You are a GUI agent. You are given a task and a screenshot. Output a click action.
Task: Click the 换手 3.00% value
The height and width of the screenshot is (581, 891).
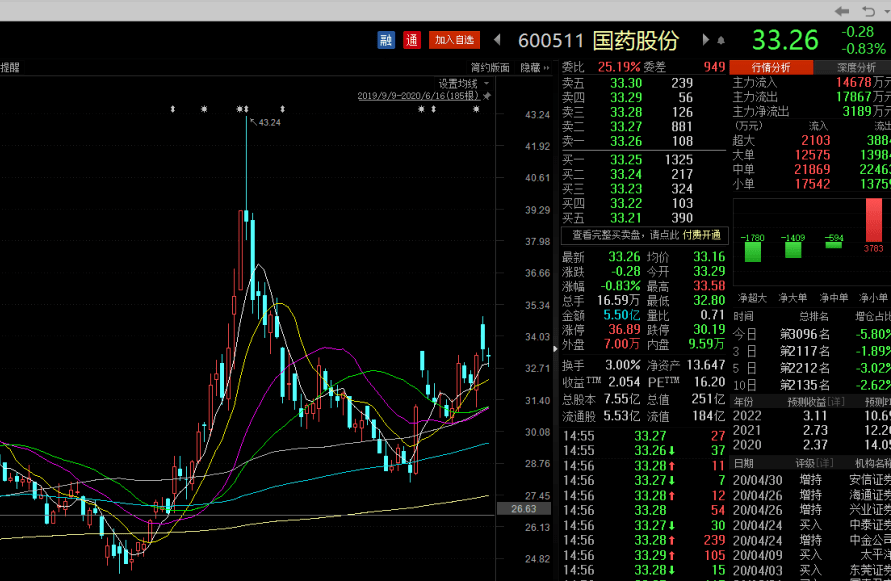622,365
